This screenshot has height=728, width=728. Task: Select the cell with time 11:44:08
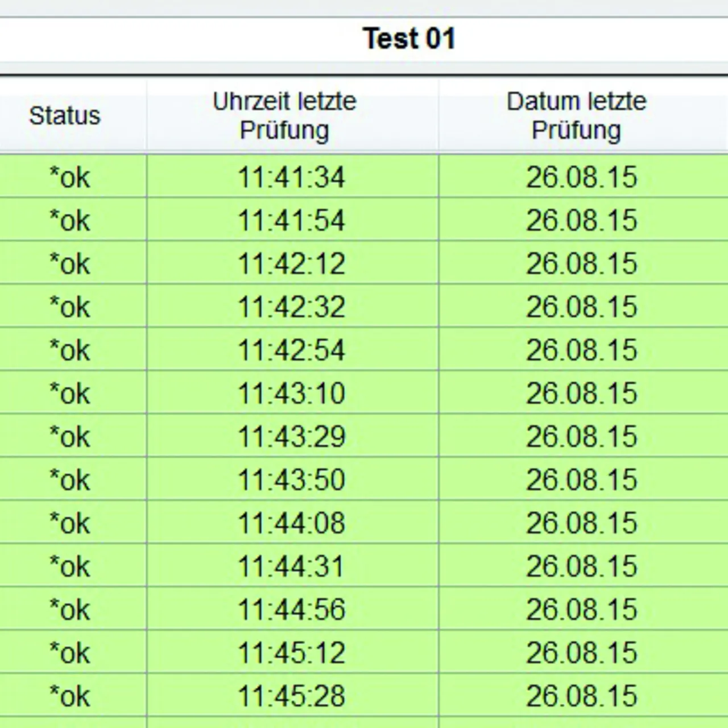pyautogui.click(x=291, y=523)
